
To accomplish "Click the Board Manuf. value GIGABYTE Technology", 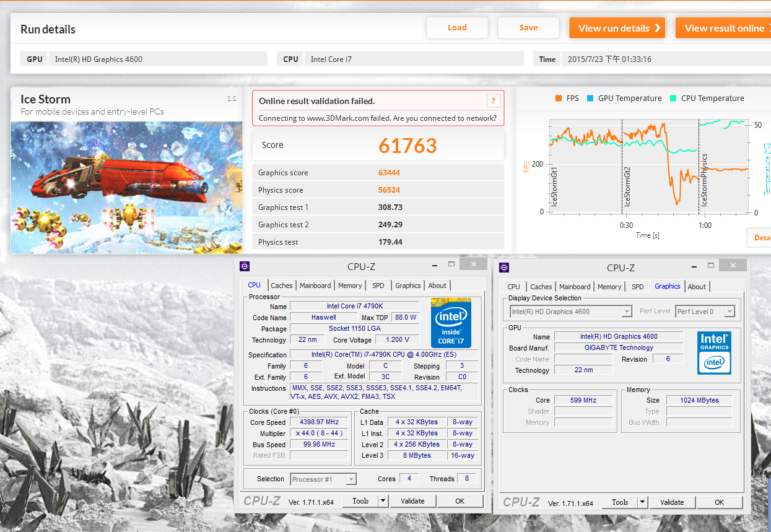I will (x=619, y=347).
